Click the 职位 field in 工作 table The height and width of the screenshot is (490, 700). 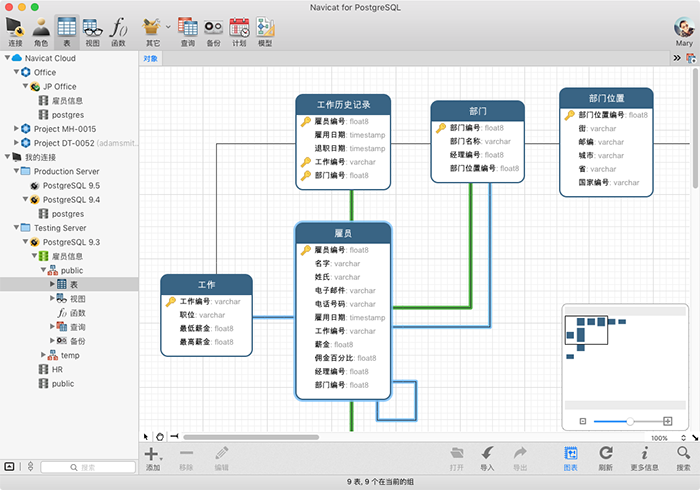202,315
